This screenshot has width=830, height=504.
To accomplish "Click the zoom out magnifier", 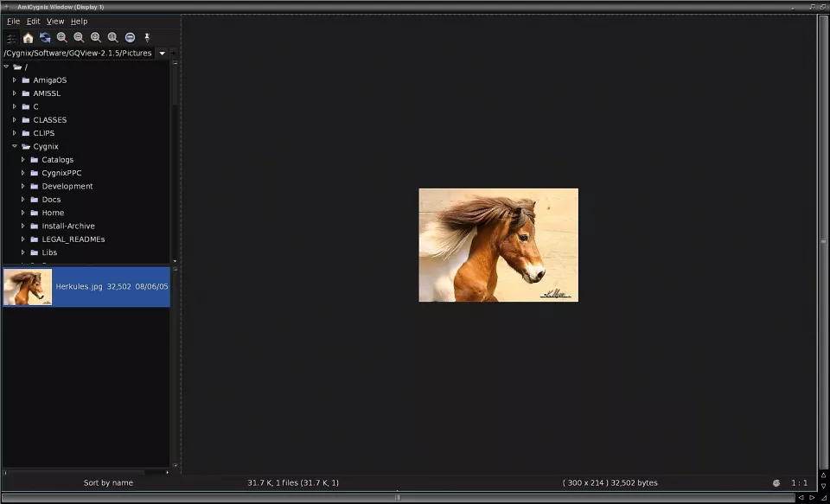I will (x=79, y=38).
